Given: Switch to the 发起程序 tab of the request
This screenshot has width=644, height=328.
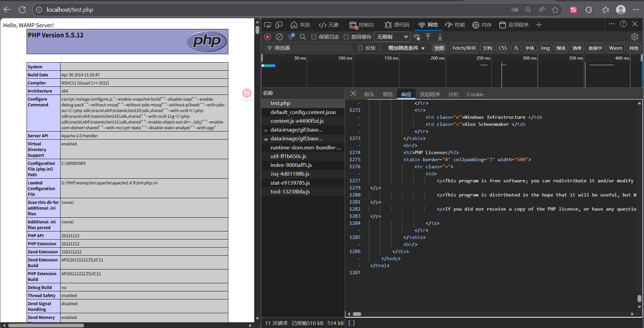Looking at the screenshot, I should (430, 94).
